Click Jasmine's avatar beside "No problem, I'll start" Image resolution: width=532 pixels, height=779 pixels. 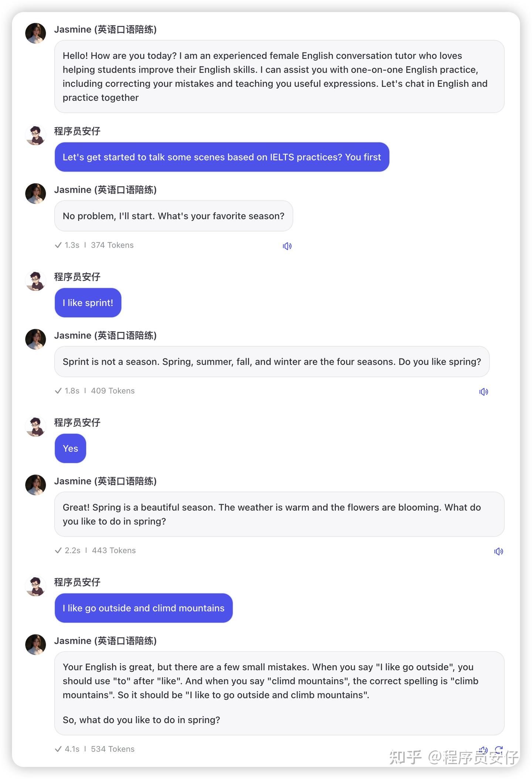(35, 194)
